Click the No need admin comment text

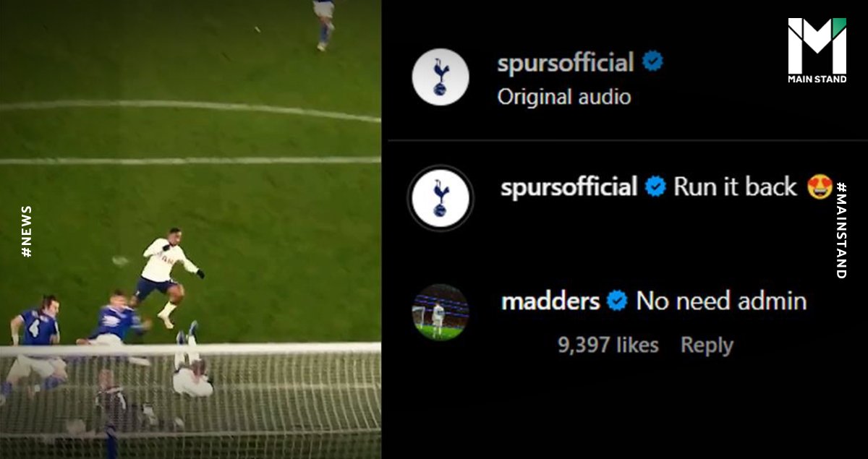721,301
